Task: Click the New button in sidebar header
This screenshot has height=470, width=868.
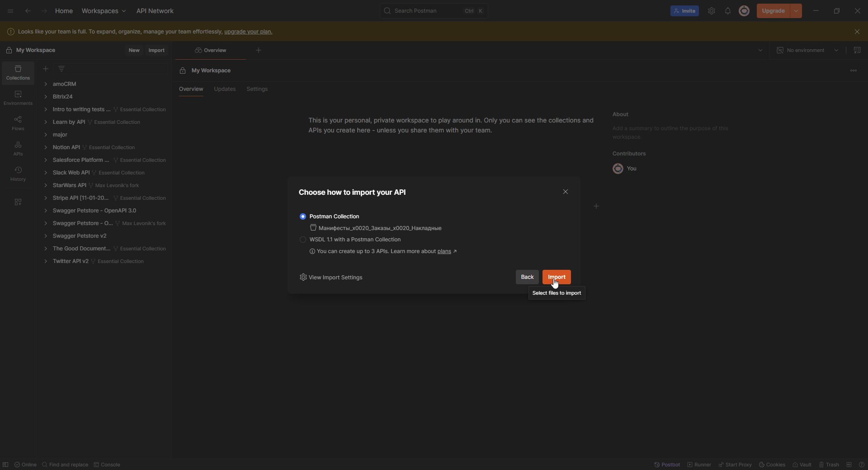Action: click(134, 50)
